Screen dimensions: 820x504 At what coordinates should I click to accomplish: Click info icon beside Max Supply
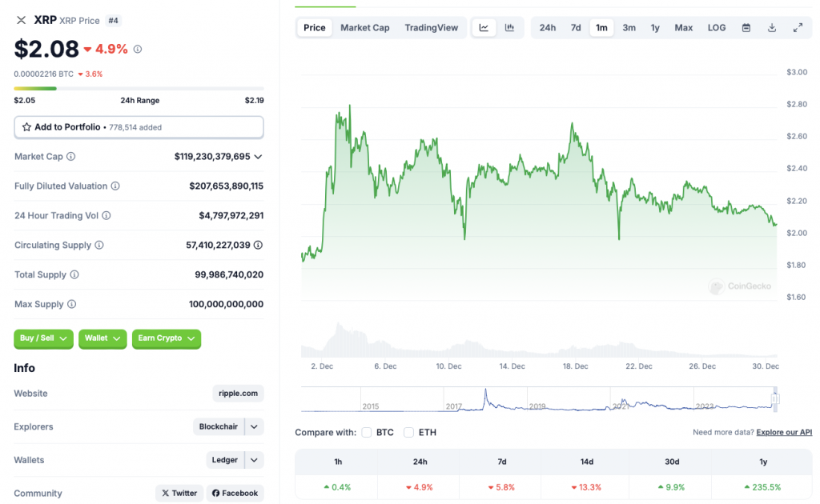pyautogui.click(x=71, y=305)
